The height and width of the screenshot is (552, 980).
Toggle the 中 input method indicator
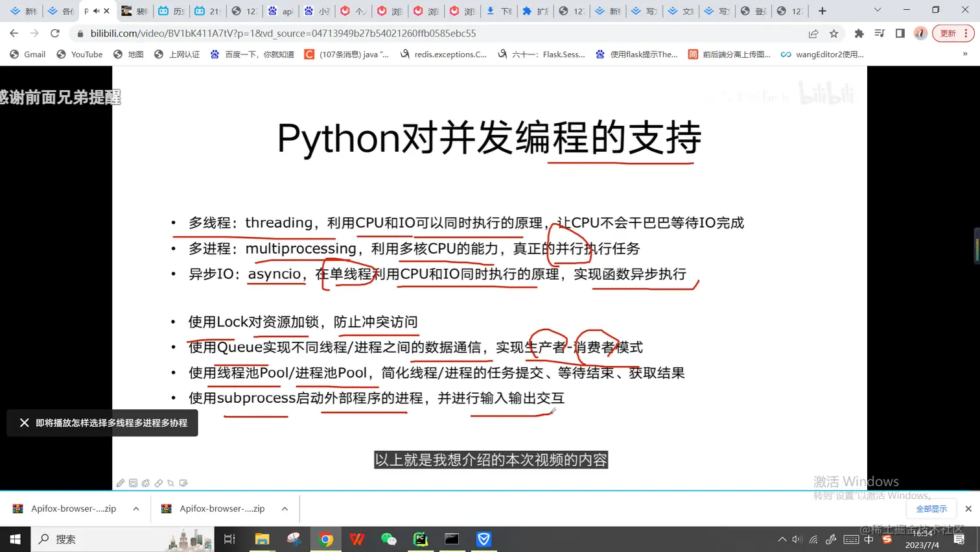click(x=869, y=540)
